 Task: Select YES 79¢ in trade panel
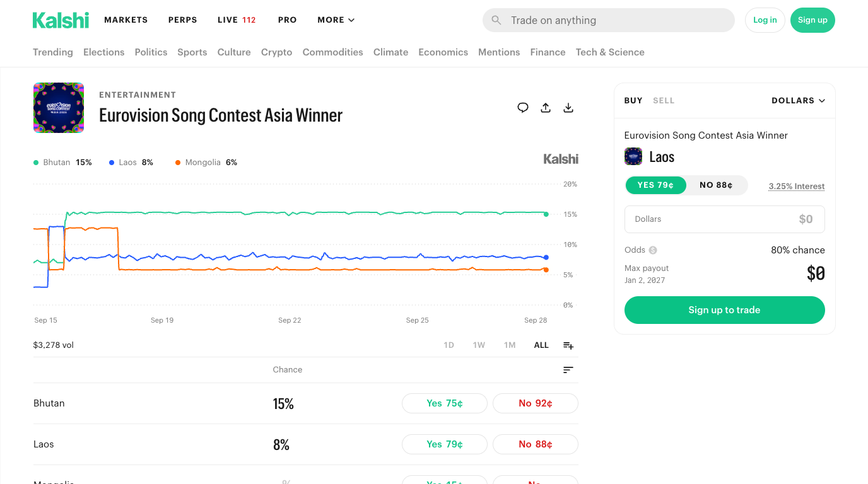tap(655, 185)
